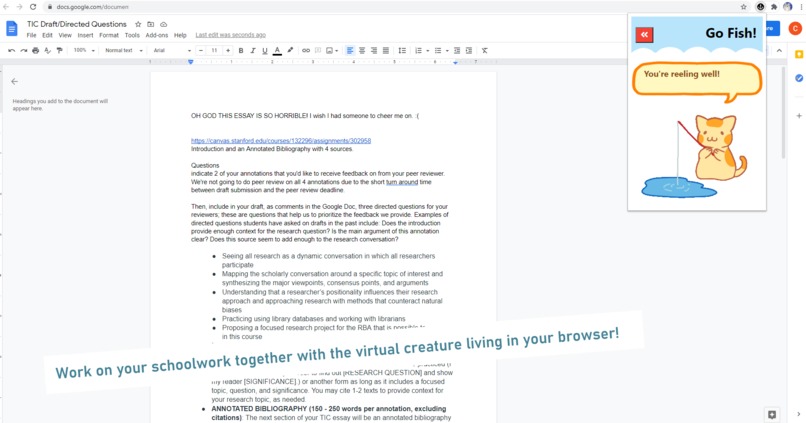The height and width of the screenshot is (423, 806).
Task: Open the Edit menu
Action: [x=47, y=35]
